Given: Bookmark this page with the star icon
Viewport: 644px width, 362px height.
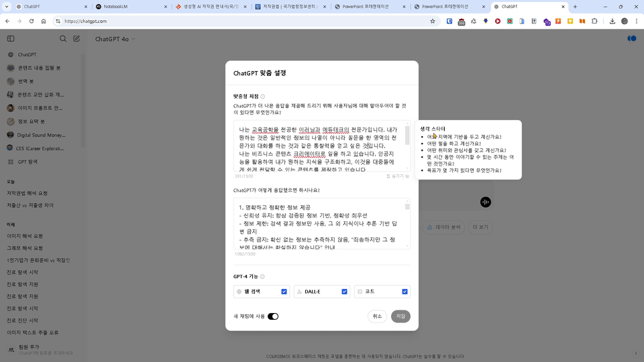Looking at the screenshot, I should coord(433,21).
